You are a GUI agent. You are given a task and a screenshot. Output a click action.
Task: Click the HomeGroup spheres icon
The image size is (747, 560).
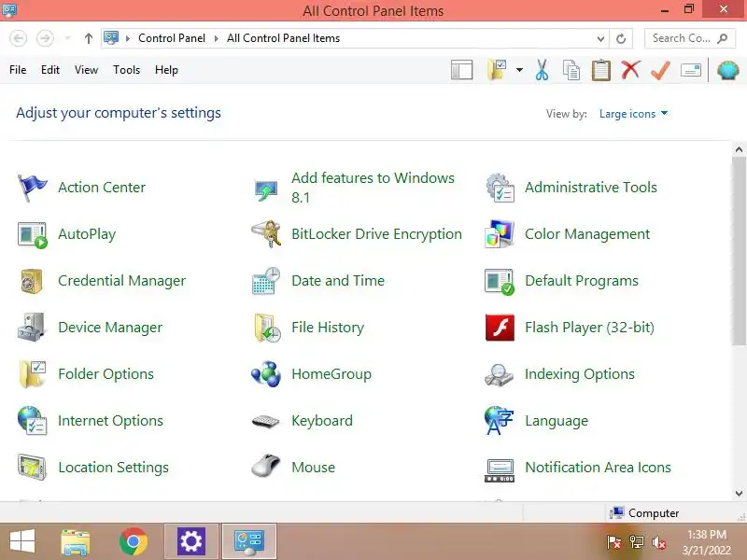point(266,374)
